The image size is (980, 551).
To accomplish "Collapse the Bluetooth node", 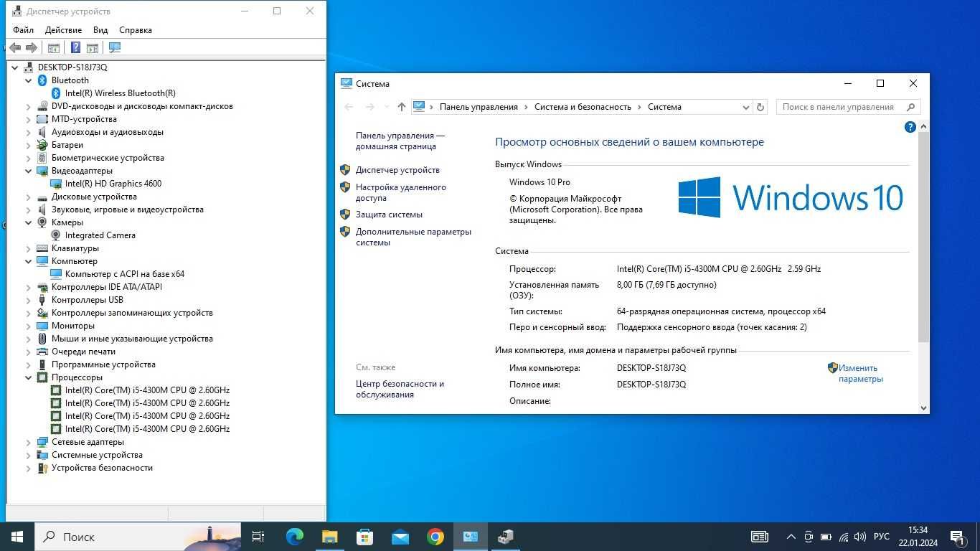I will [29, 80].
